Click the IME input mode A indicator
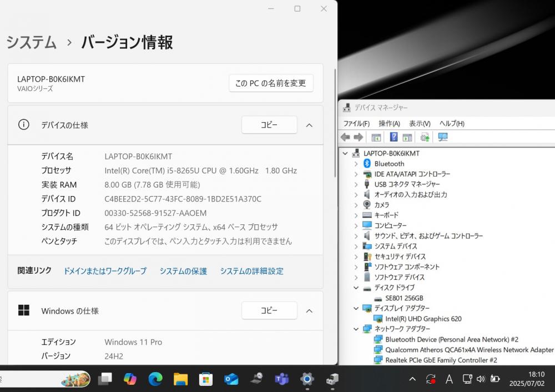This screenshot has height=392, width=555. (449, 379)
